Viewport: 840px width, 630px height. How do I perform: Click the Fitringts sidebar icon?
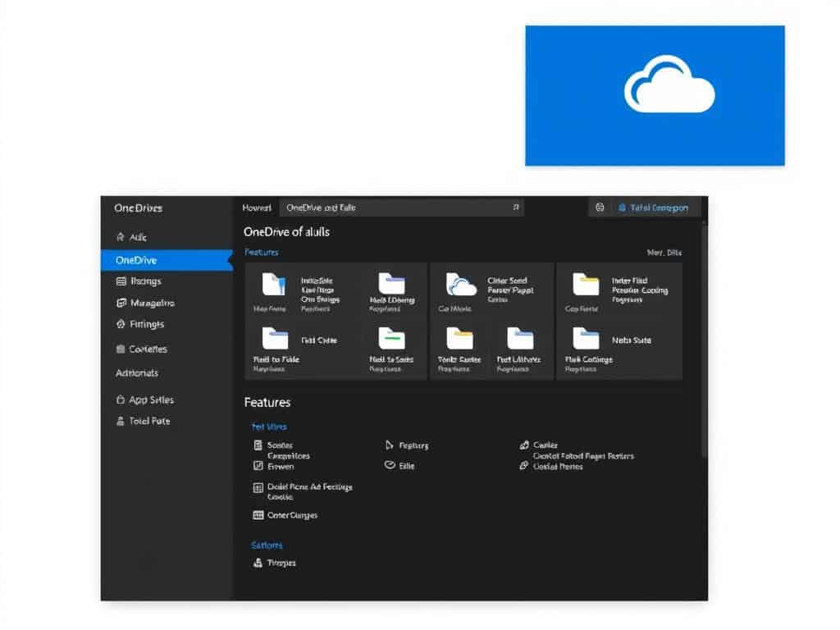pos(121,324)
